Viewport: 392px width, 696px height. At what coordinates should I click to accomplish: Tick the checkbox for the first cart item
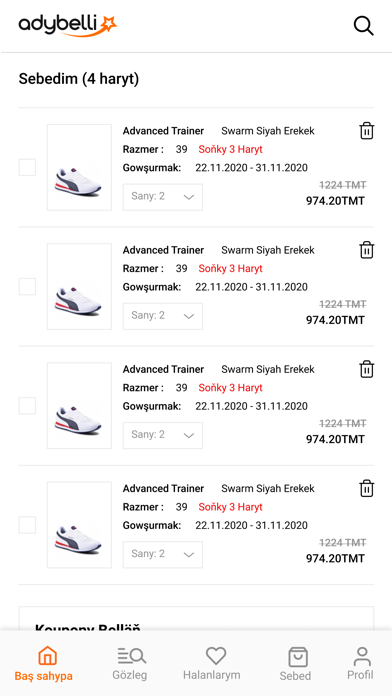click(27, 167)
